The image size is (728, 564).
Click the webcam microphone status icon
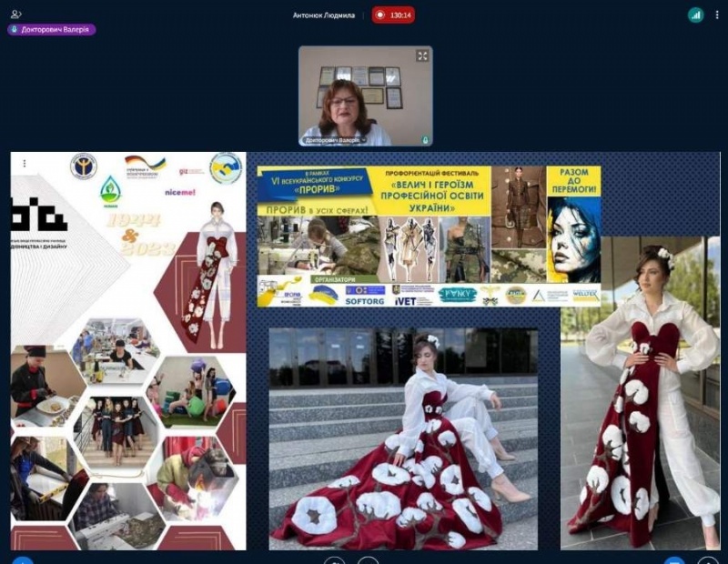click(x=425, y=139)
